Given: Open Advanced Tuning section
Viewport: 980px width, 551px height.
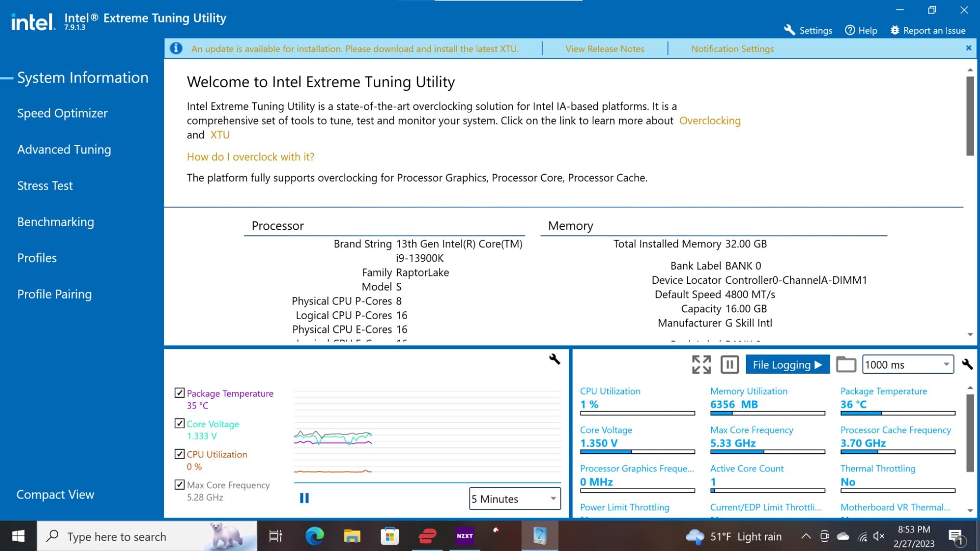Looking at the screenshot, I should 64,150.
